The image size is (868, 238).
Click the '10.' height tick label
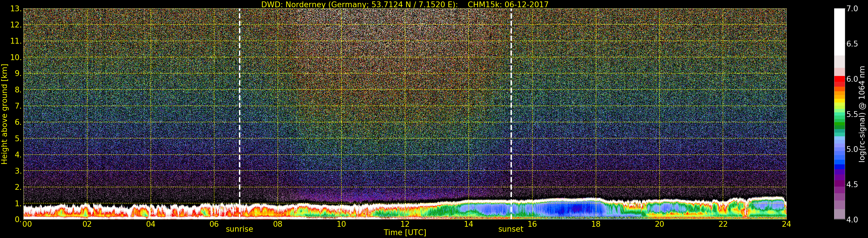click(16, 57)
